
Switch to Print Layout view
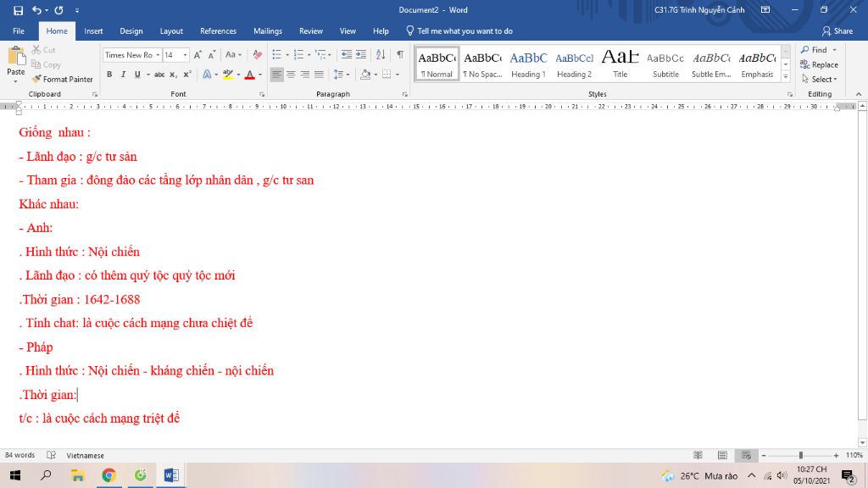pos(722,455)
